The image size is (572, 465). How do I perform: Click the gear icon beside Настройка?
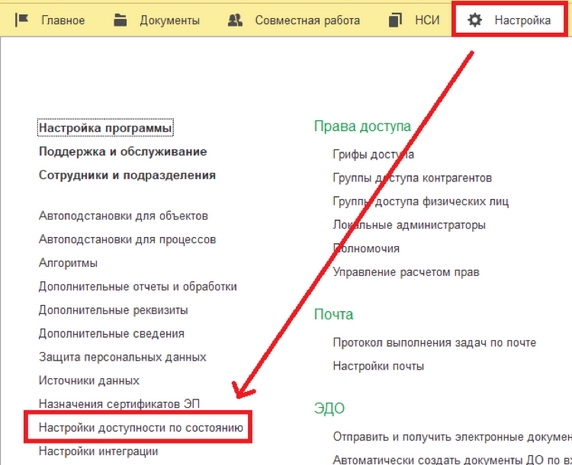[475, 20]
